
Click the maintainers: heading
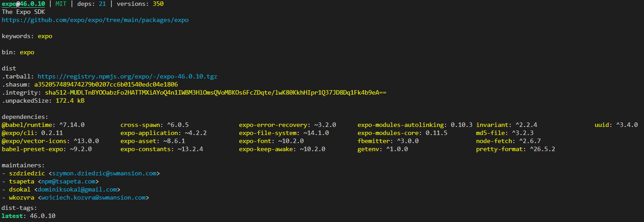pyautogui.click(x=23, y=165)
